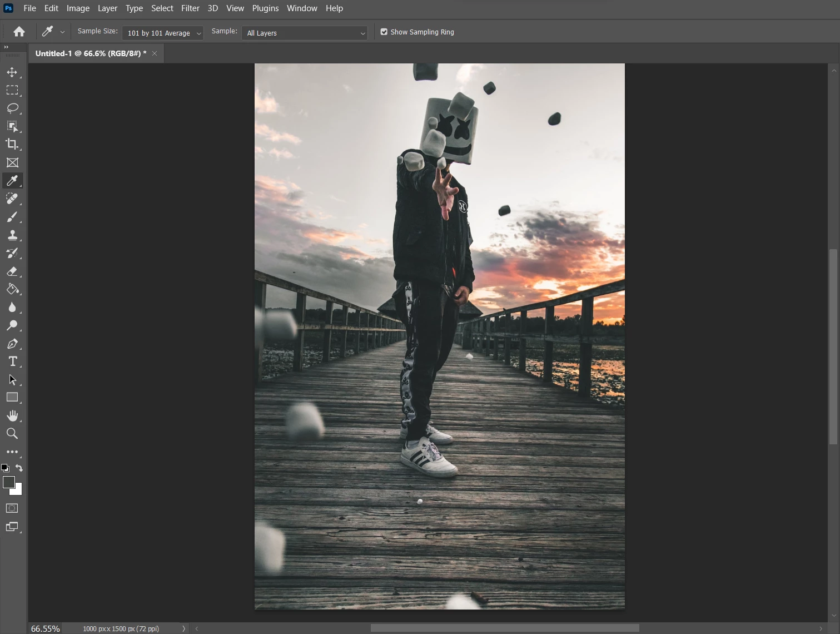Screen dimensions: 840x634
Task: Select the Spot Healing Brush tool
Action: coord(12,199)
